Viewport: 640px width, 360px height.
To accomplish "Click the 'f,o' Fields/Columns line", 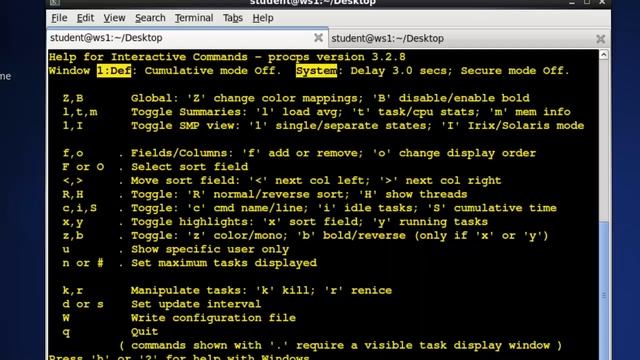I will coord(299,153).
